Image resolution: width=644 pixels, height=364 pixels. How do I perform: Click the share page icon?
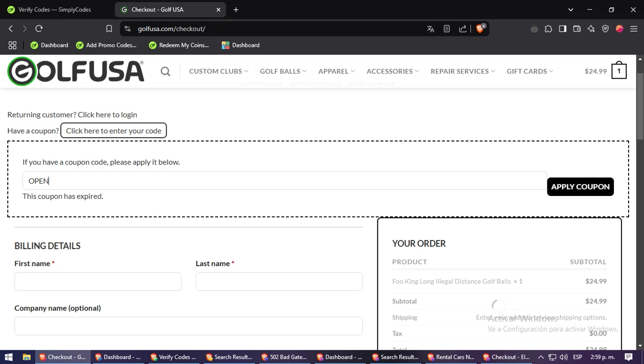pyautogui.click(x=462, y=29)
